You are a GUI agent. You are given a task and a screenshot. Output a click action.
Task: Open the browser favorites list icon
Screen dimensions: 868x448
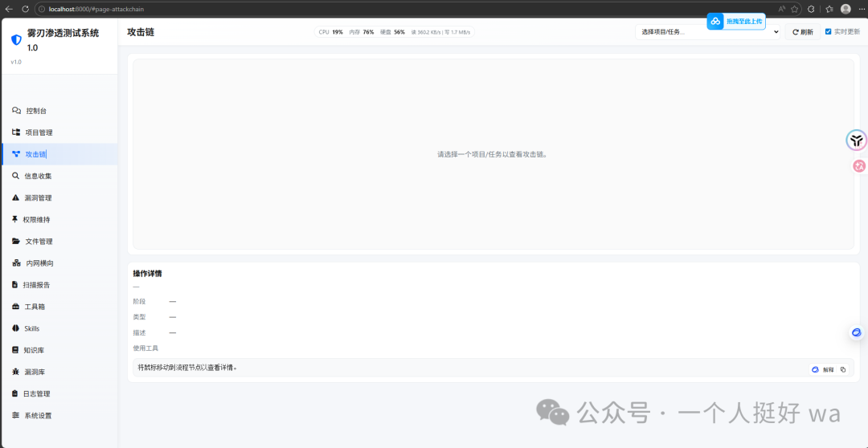pyautogui.click(x=829, y=9)
